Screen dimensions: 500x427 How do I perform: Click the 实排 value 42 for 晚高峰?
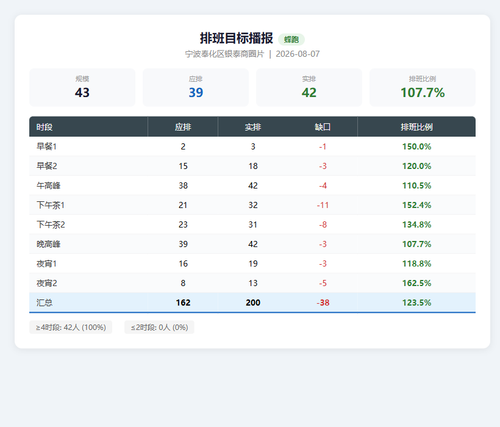[253, 244]
